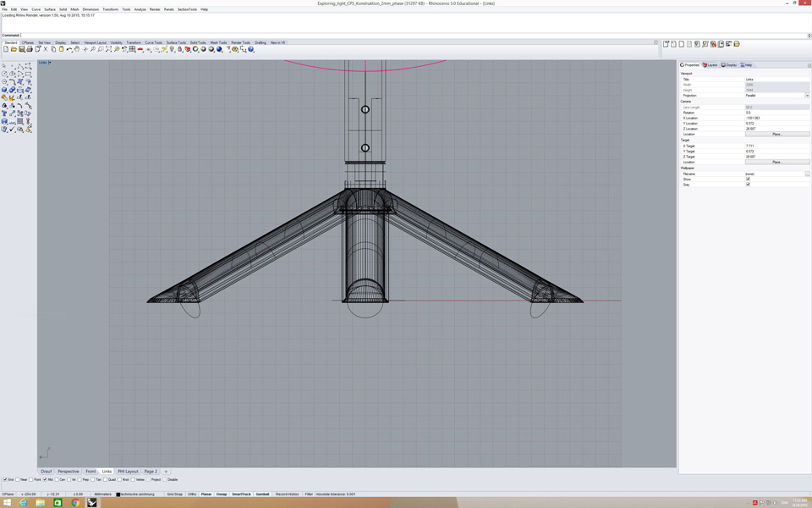Screen dimensions: 812x508
Task: Toggle the Perp osnap checkbox
Action: (x=80, y=479)
